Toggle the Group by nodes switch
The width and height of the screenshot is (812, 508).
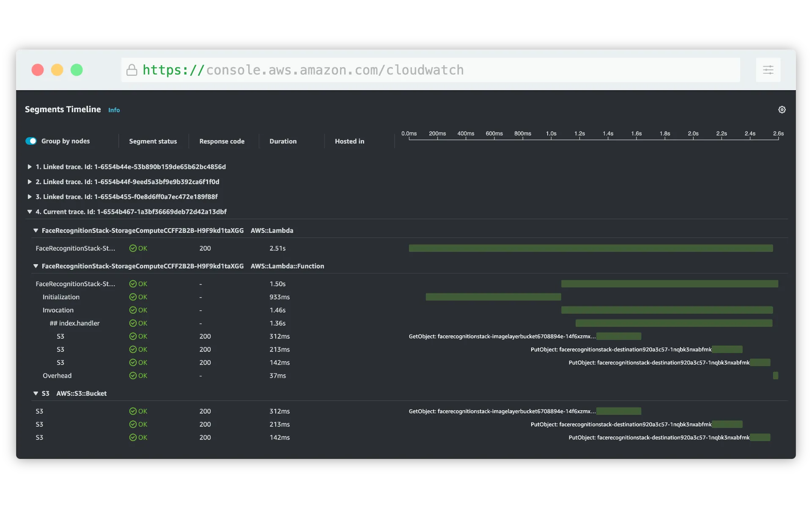[31, 141]
